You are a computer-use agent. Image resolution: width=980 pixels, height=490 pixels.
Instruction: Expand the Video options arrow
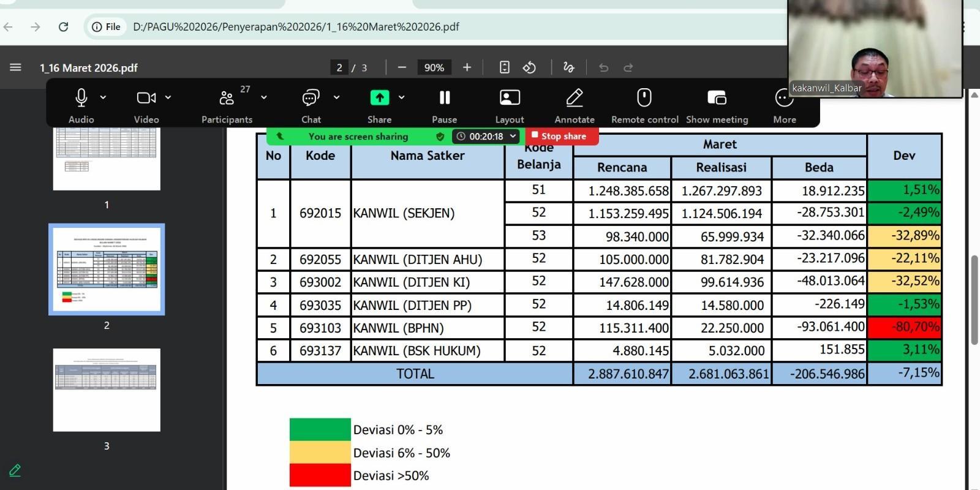(168, 97)
